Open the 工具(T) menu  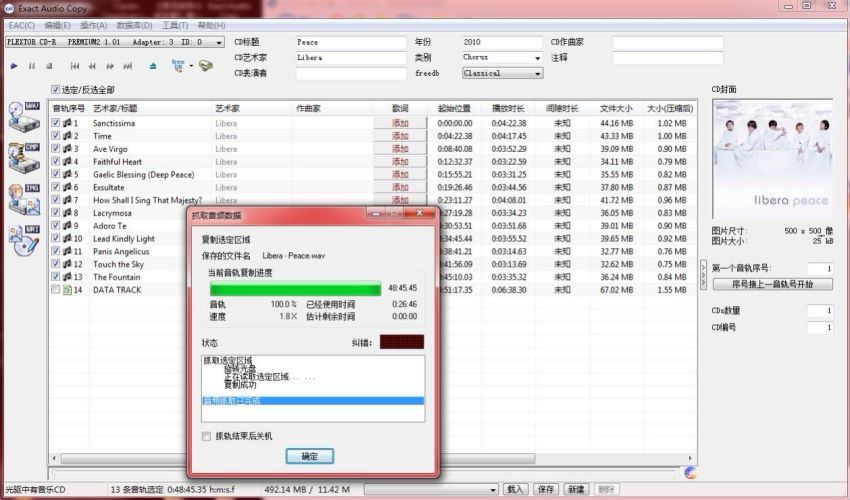click(x=175, y=25)
